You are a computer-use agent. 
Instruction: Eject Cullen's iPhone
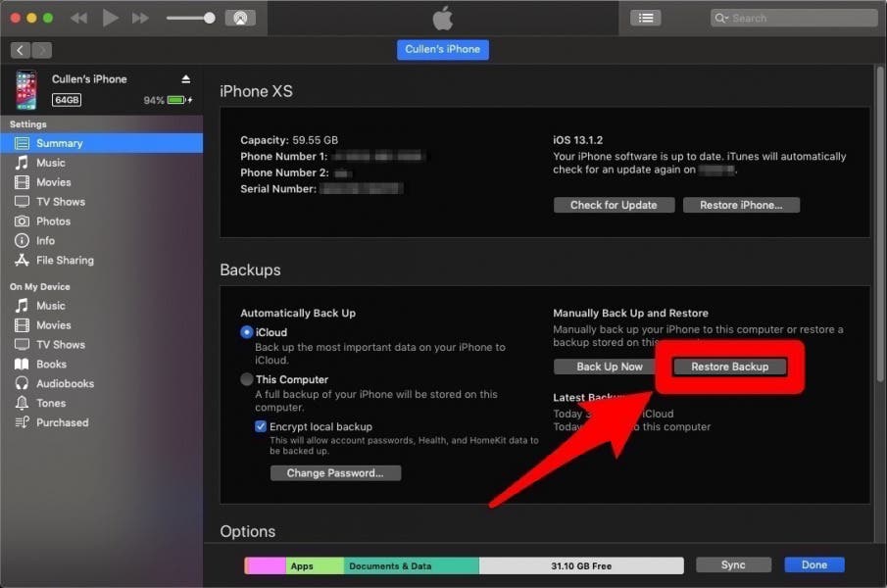tap(185, 79)
